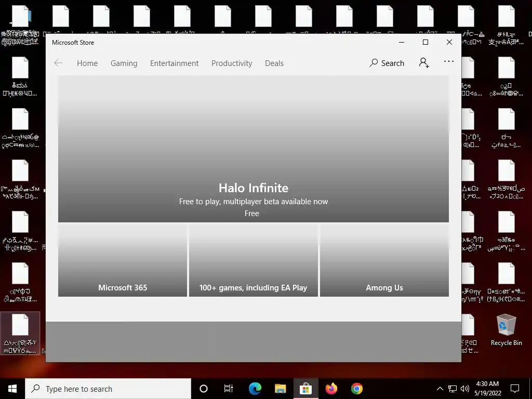532x399 pixels.
Task: Open the account sign-in icon
Action: (x=424, y=63)
